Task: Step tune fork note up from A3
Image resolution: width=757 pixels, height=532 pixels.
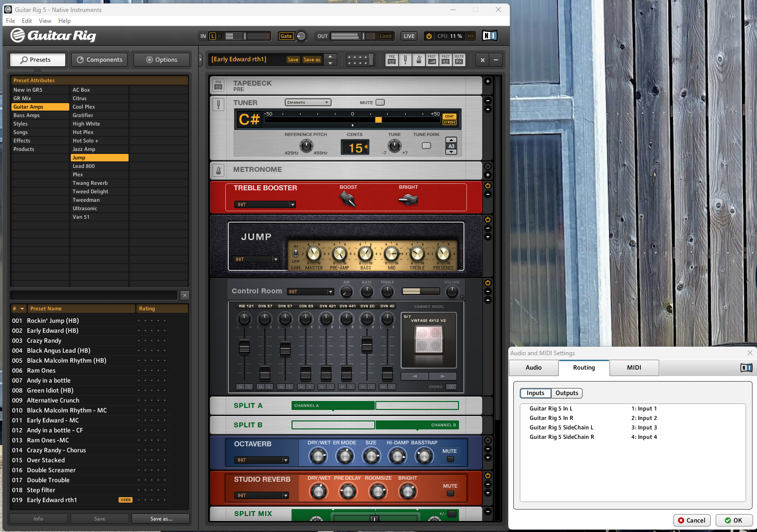Action: tap(451, 140)
